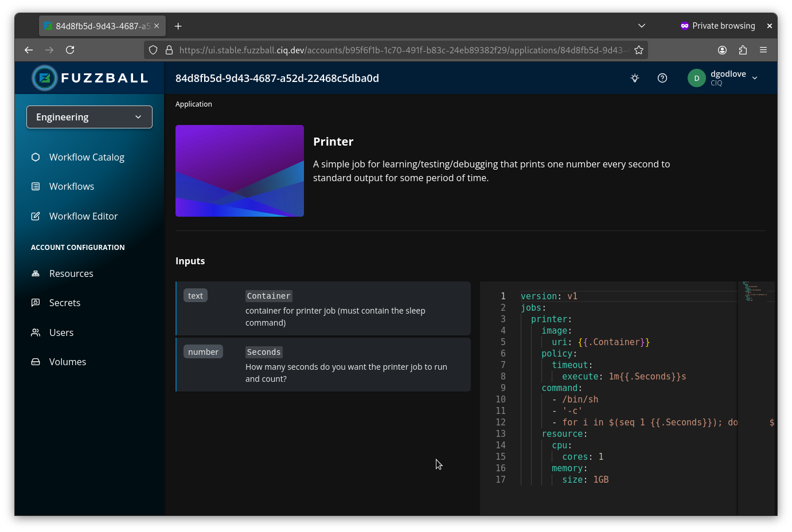Go to Workflows in the sidebar
The width and height of the screenshot is (792, 532).
click(x=72, y=186)
